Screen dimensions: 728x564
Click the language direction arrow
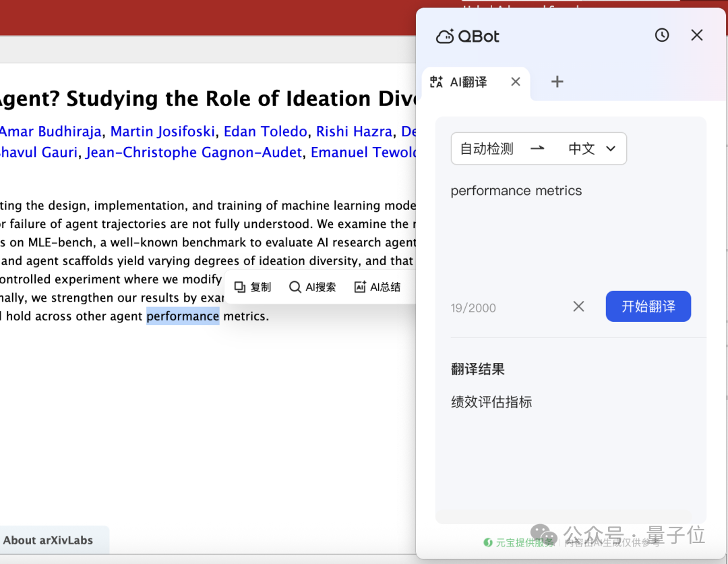coord(538,148)
